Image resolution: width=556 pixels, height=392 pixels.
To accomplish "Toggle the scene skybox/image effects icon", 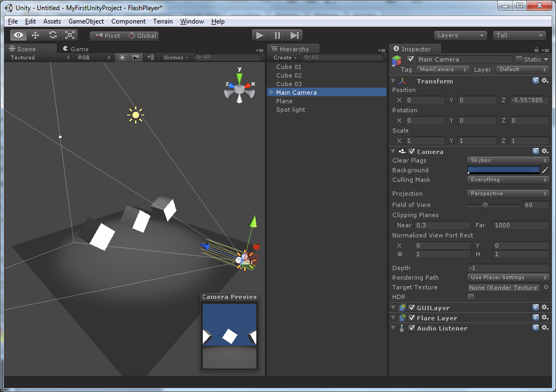I will pyautogui.click(x=136, y=57).
